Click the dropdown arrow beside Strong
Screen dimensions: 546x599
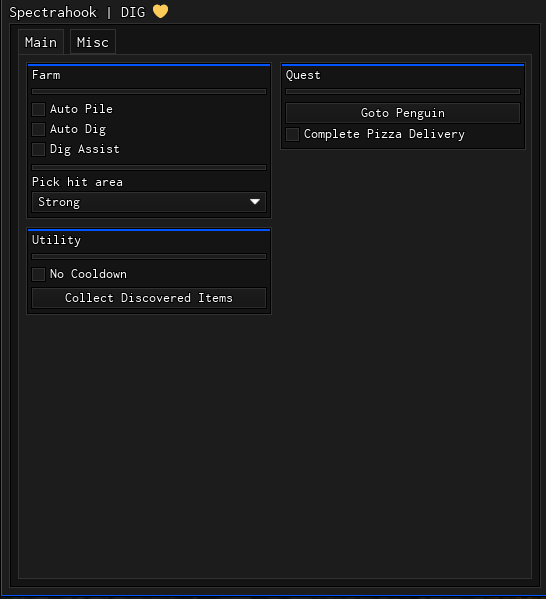255,202
